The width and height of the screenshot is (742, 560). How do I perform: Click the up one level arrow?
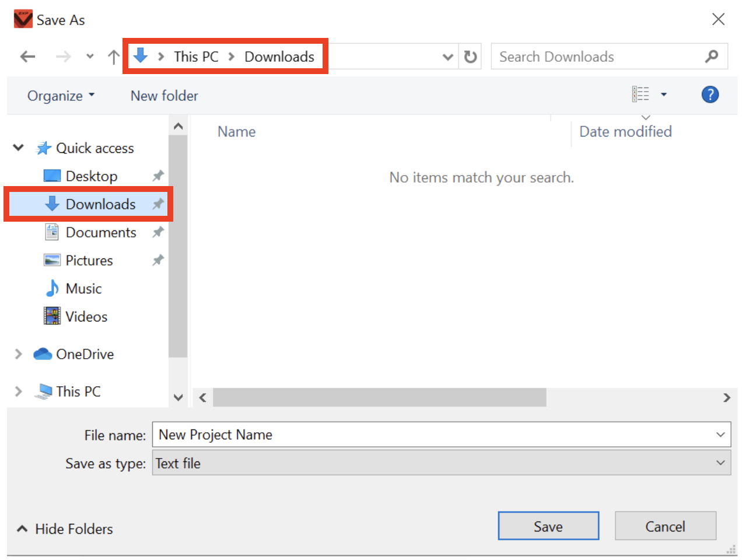tap(113, 56)
